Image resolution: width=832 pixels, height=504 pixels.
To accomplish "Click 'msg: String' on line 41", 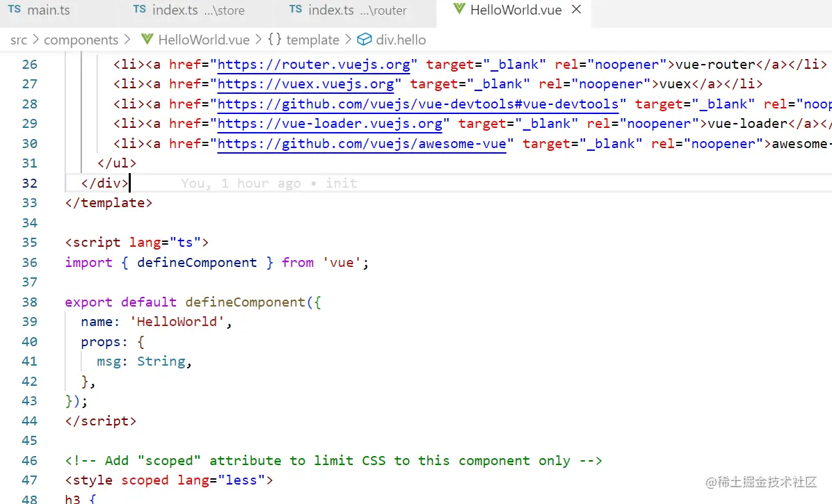I will [141, 361].
